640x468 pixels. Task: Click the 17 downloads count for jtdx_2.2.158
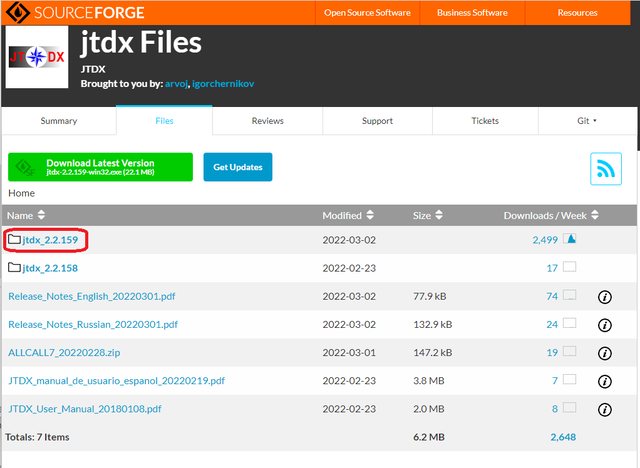click(552, 268)
